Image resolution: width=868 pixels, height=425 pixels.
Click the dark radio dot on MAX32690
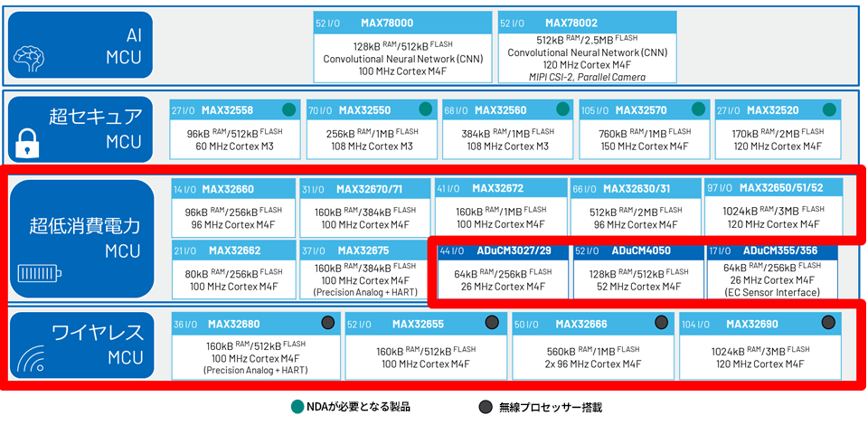click(826, 323)
